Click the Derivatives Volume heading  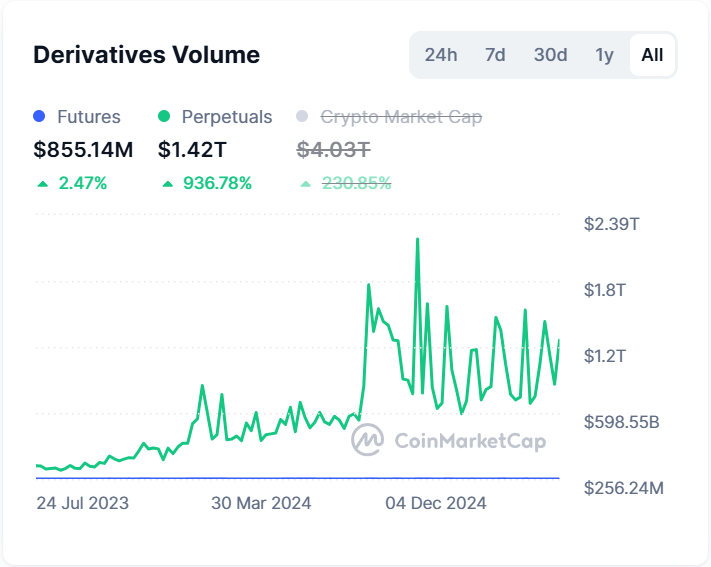[146, 55]
